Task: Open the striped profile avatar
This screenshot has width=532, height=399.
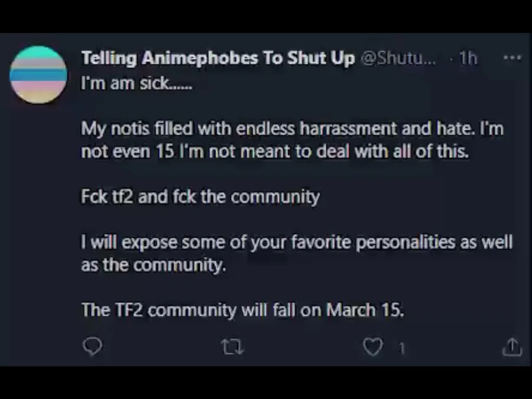Action: (x=38, y=75)
